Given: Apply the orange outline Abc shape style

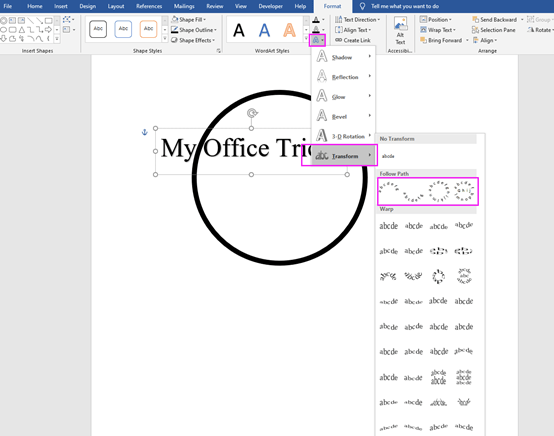Looking at the screenshot, I should coord(148,29).
